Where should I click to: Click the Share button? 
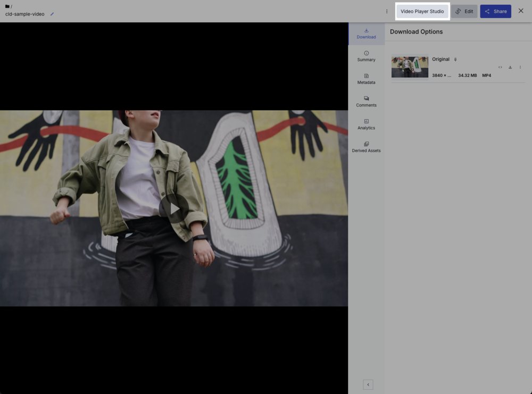coord(495,11)
